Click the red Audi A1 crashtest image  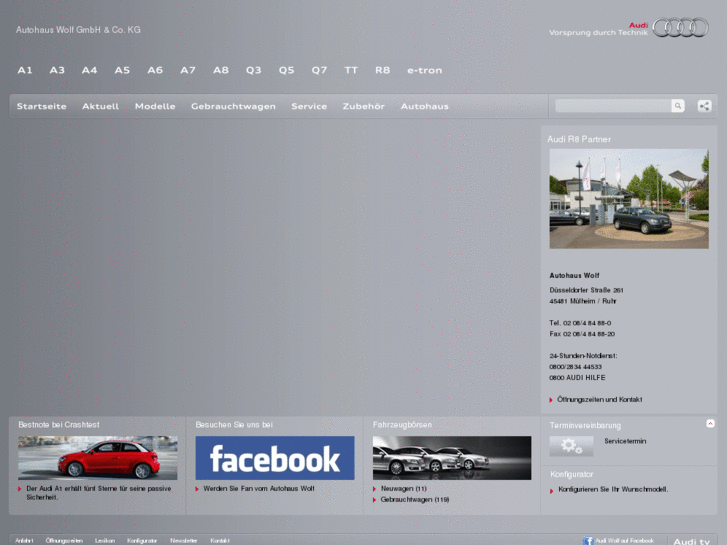[x=97, y=458]
